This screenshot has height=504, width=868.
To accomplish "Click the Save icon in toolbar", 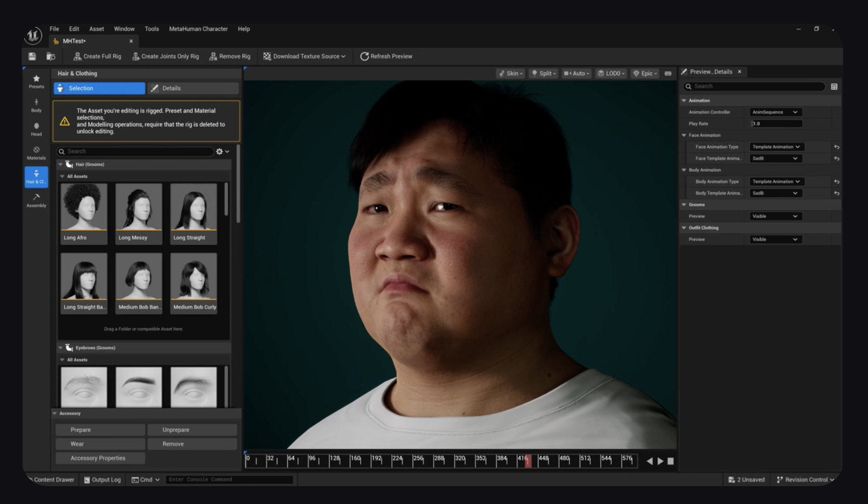I will coord(32,56).
